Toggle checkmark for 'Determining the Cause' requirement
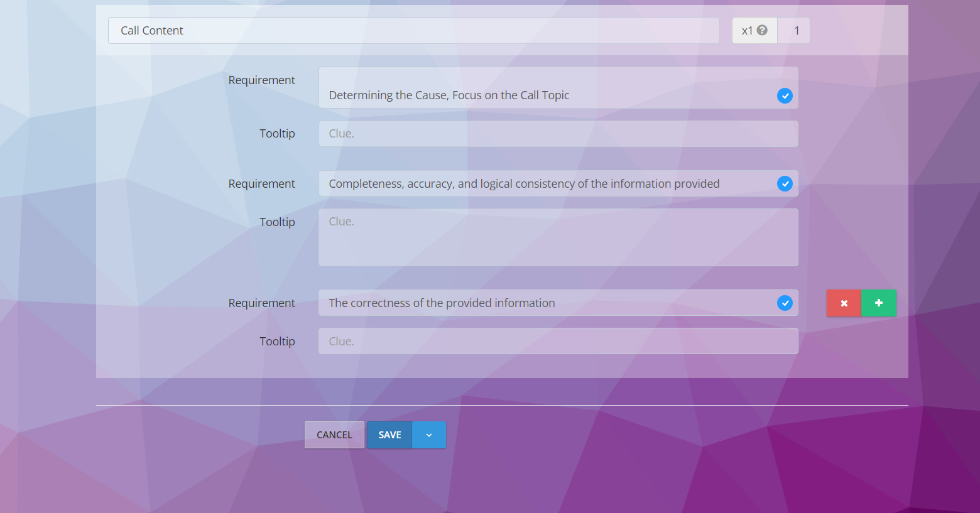The image size is (980, 513). (785, 95)
